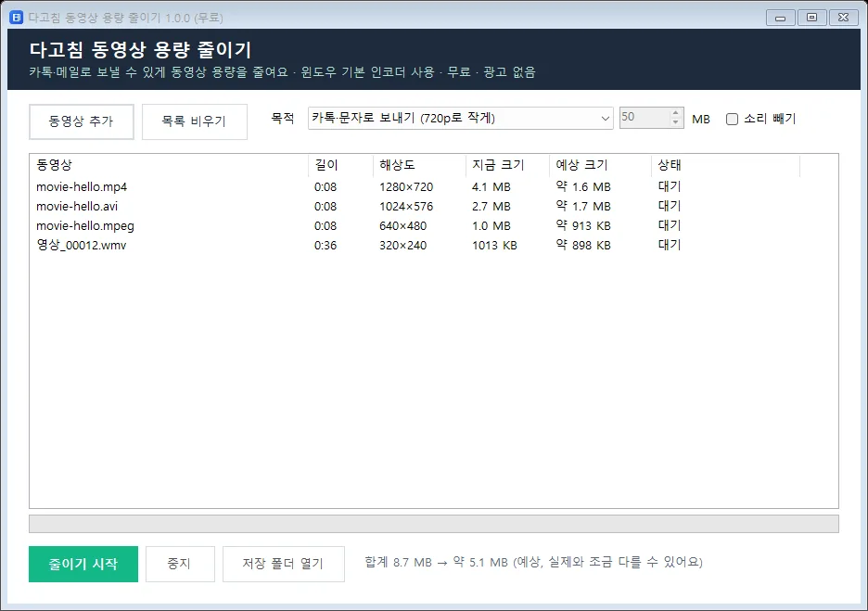868x611 pixels.
Task: Sort by the 동영상 column header
Action: click(169, 165)
